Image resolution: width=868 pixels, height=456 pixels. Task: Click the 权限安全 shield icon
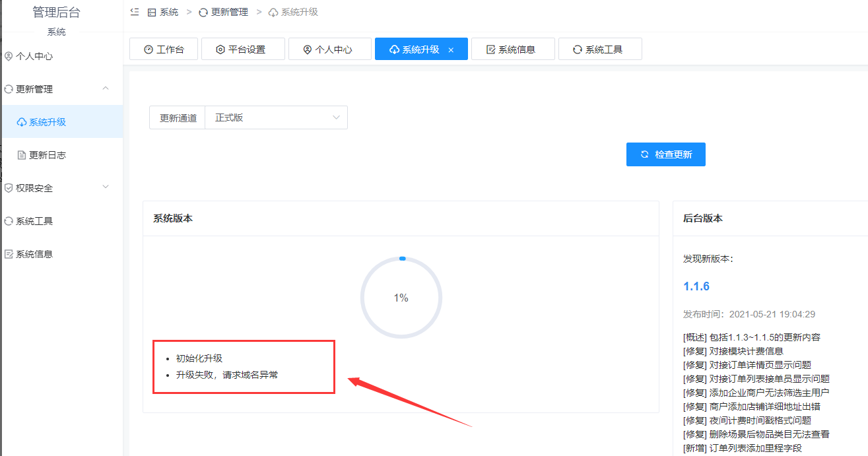click(9, 188)
